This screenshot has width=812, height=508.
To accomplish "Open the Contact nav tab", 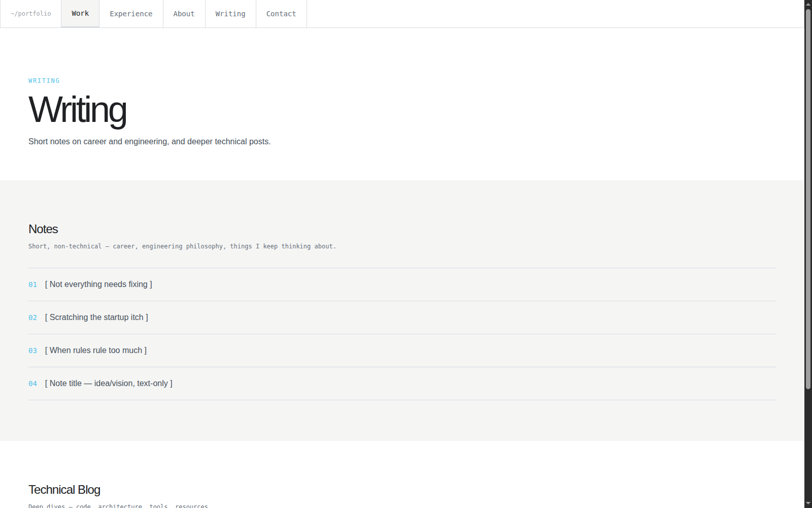I will point(281,14).
